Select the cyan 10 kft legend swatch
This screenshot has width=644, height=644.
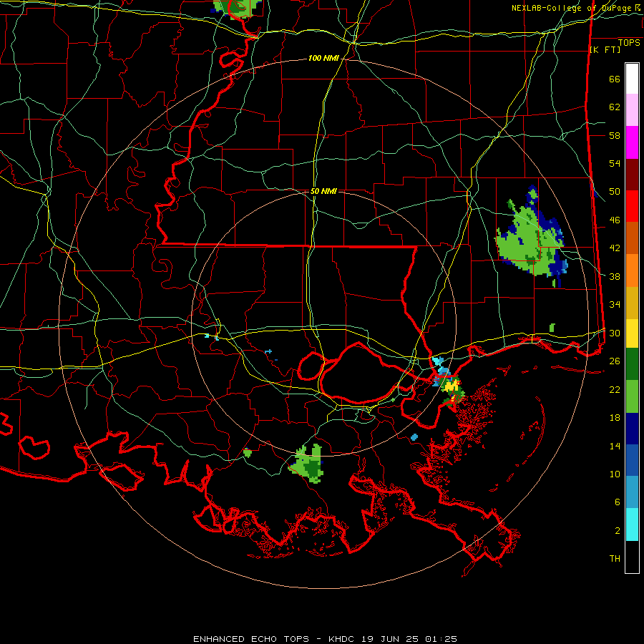click(632, 525)
